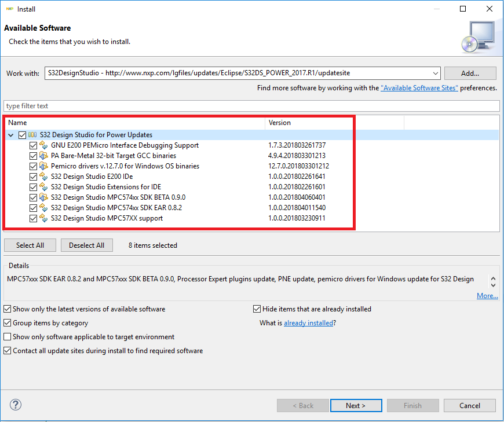Click Deselect All button
This screenshot has width=504, height=422.
pyautogui.click(x=87, y=245)
